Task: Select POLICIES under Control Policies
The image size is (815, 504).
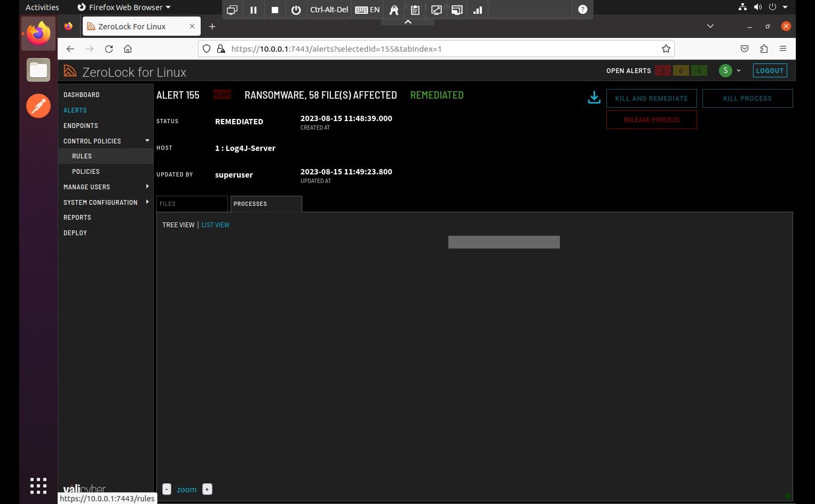Action: tap(86, 172)
